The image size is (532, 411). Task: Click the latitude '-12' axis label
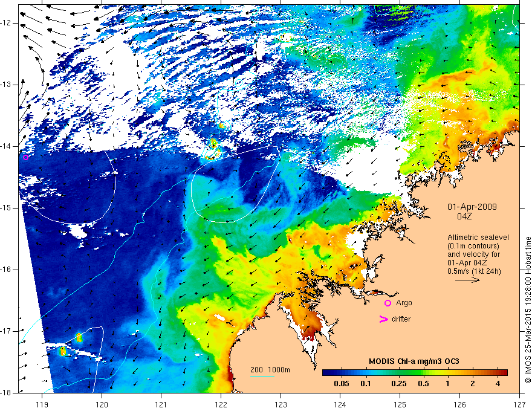[x=7, y=23]
